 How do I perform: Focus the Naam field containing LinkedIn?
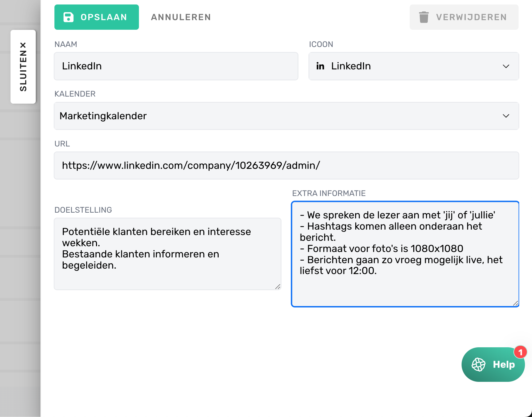(176, 66)
